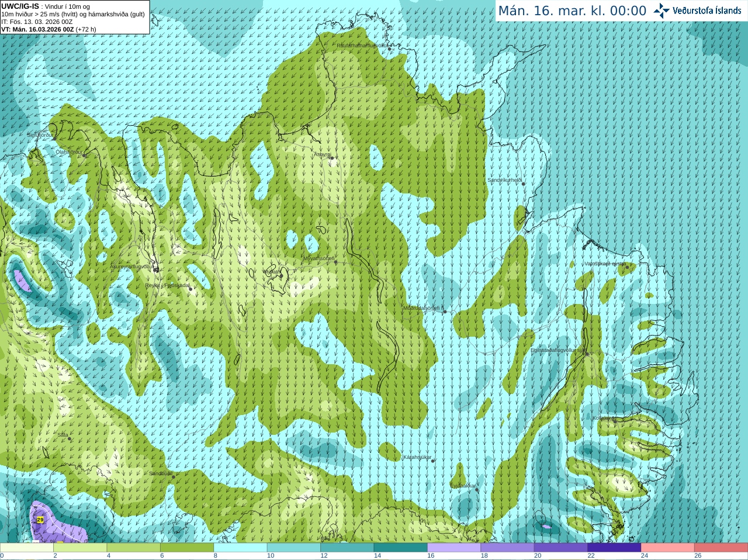The width and height of the screenshot is (748, 560).
Task: Select the Raufarhafnarflugvöllur station label
Action: click(362, 45)
